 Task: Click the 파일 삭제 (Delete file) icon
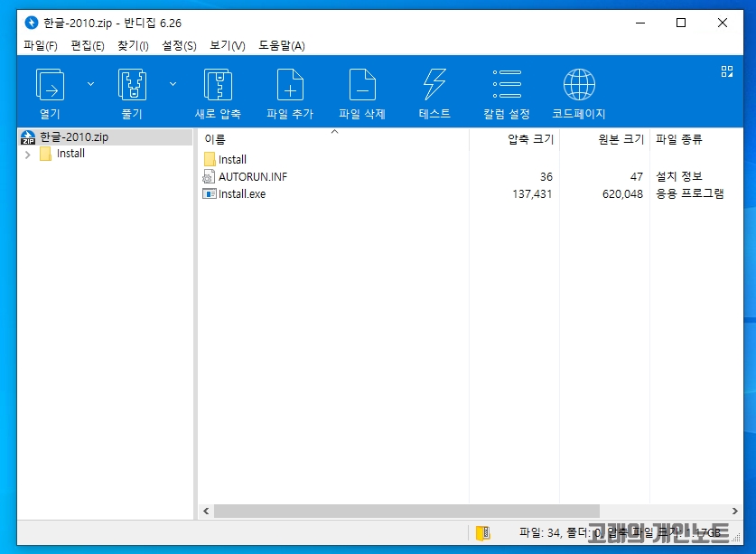362,85
